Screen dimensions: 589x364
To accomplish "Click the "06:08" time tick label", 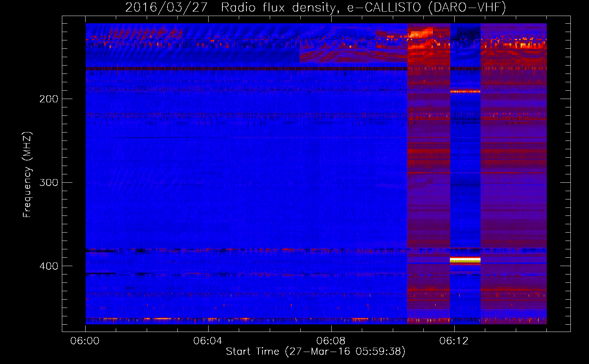I will [331, 341].
